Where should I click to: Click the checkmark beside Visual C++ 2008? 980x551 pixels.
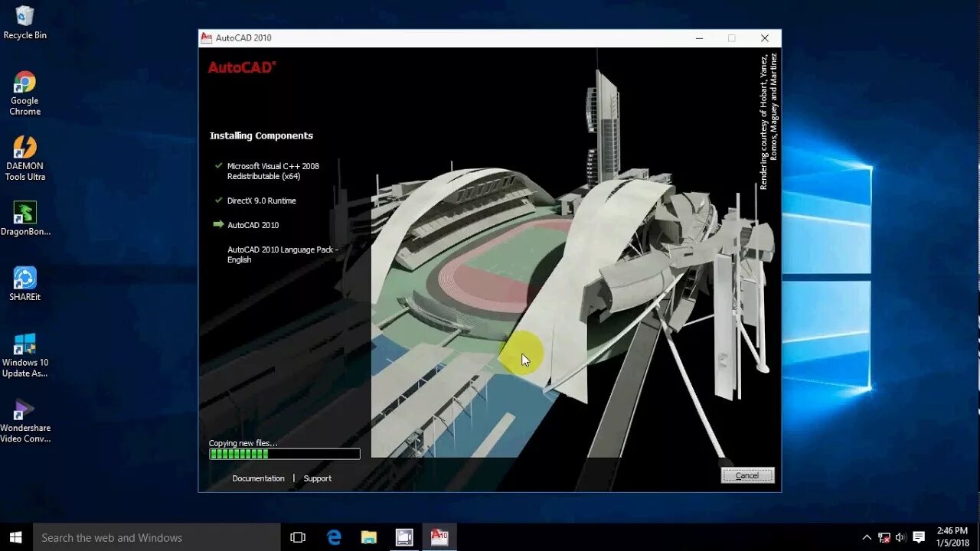click(x=219, y=165)
